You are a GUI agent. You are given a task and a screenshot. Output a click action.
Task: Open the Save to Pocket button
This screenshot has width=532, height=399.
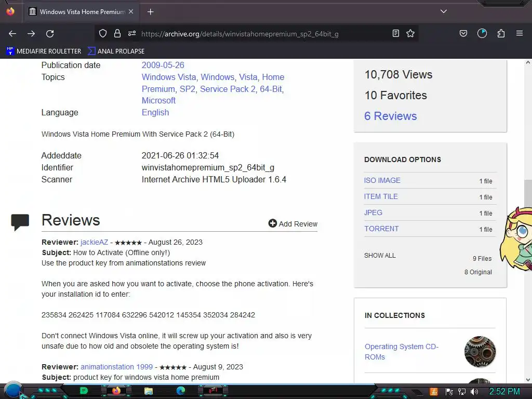(463, 33)
